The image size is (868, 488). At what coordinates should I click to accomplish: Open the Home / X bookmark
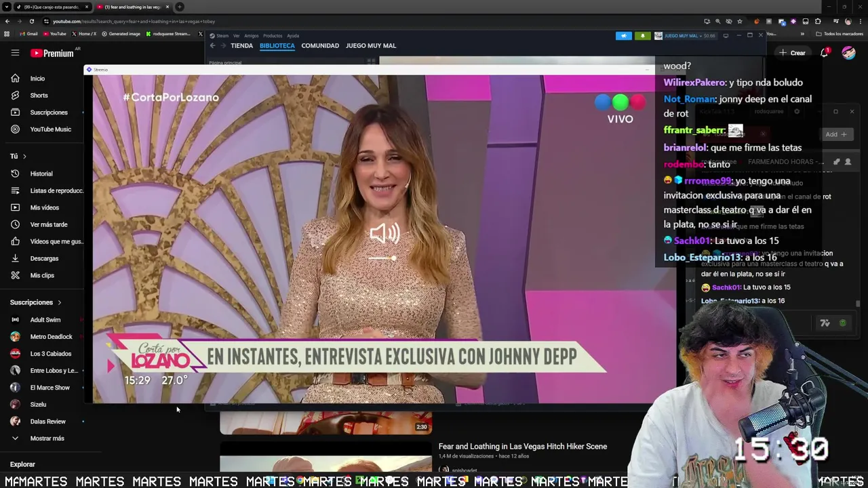pos(84,34)
